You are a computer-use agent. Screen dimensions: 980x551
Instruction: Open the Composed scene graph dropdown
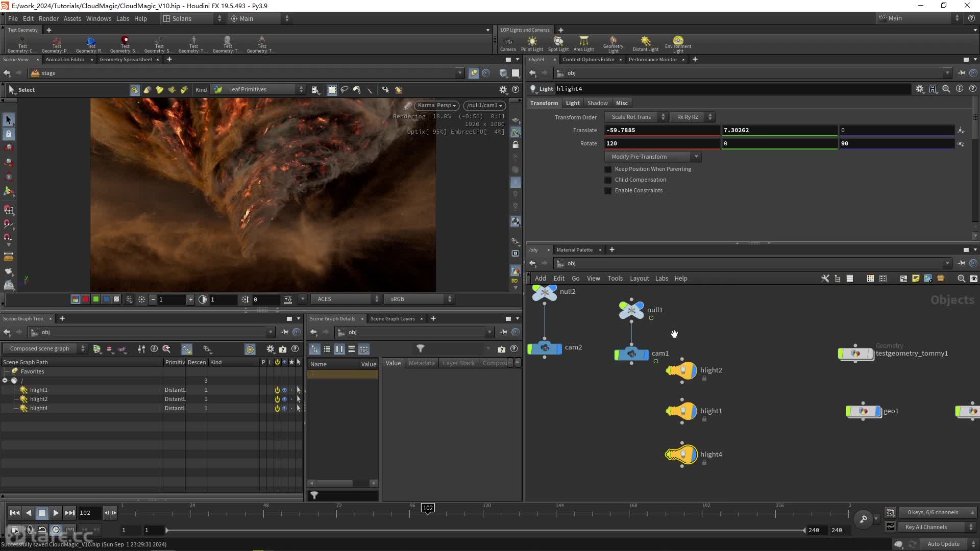click(45, 349)
